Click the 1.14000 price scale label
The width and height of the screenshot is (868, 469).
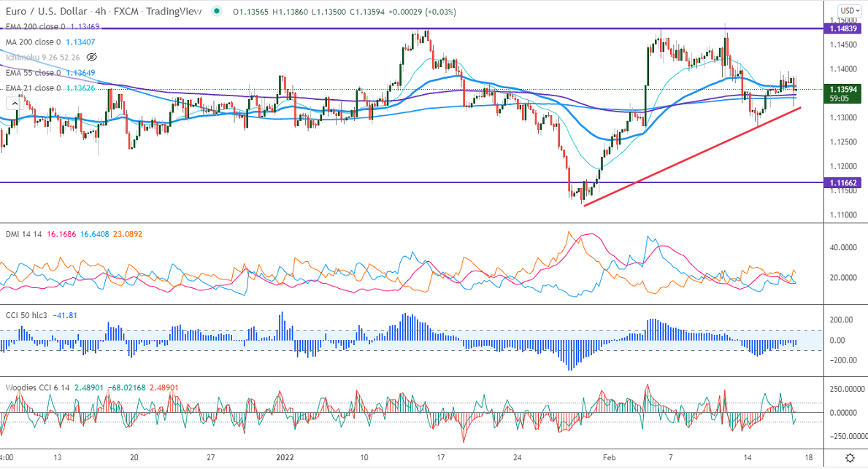pyautogui.click(x=844, y=69)
